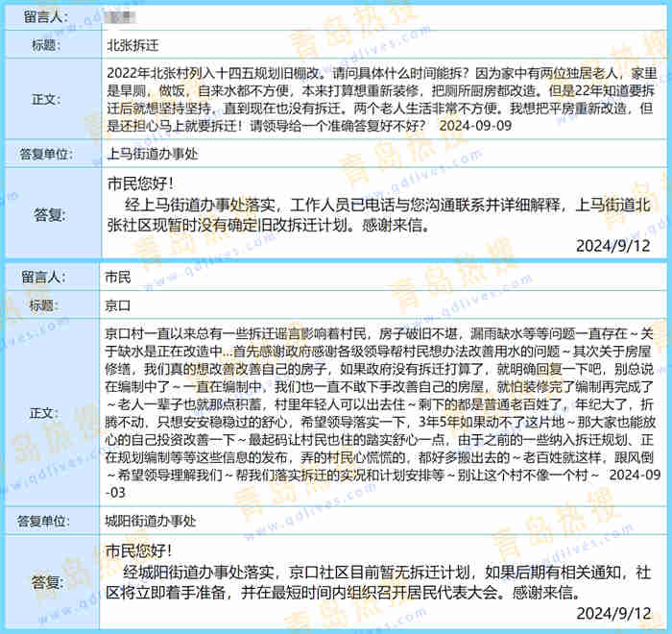672x634 pixels.
Task: Click the second '留言人:' label
Action: 44,277
